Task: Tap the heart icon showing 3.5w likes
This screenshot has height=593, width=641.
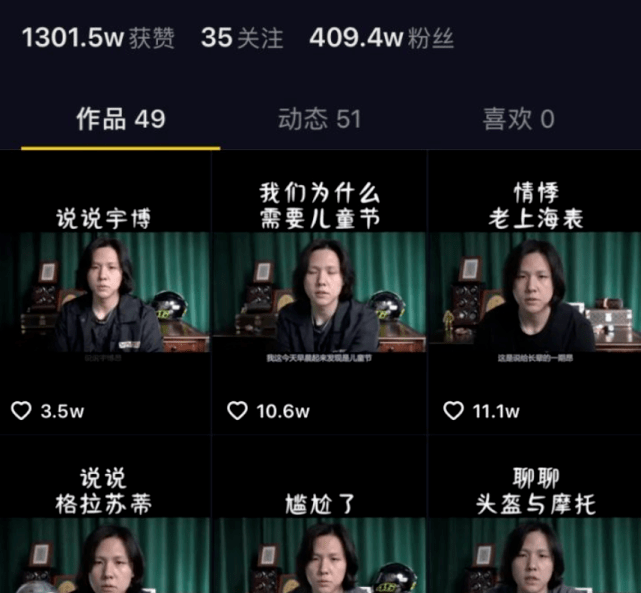Action: (x=21, y=411)
